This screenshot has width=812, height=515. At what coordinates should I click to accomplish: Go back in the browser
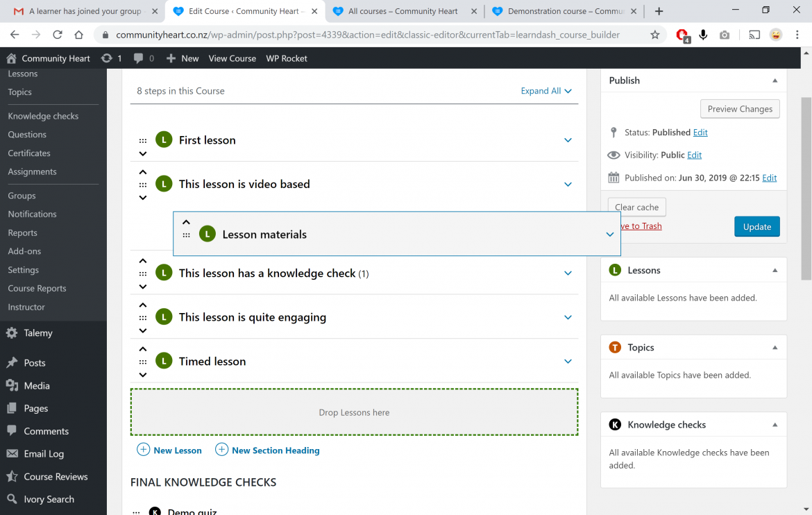click(15, 35)
